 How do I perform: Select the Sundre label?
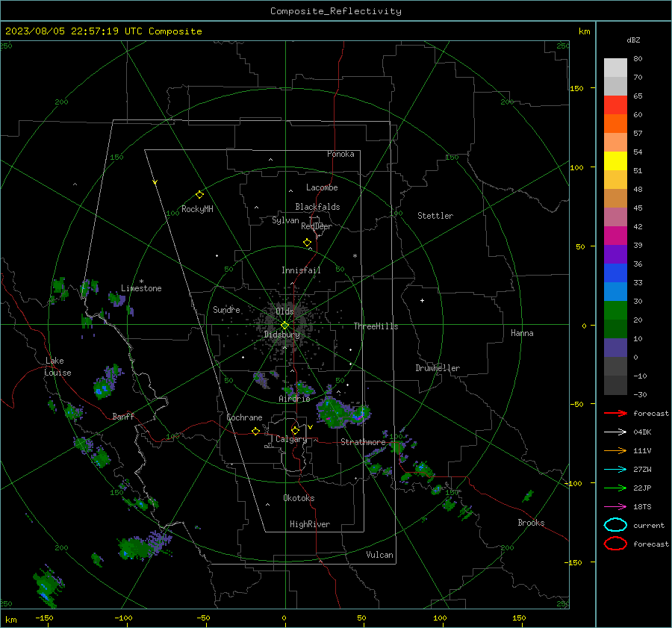coord(226,310)
